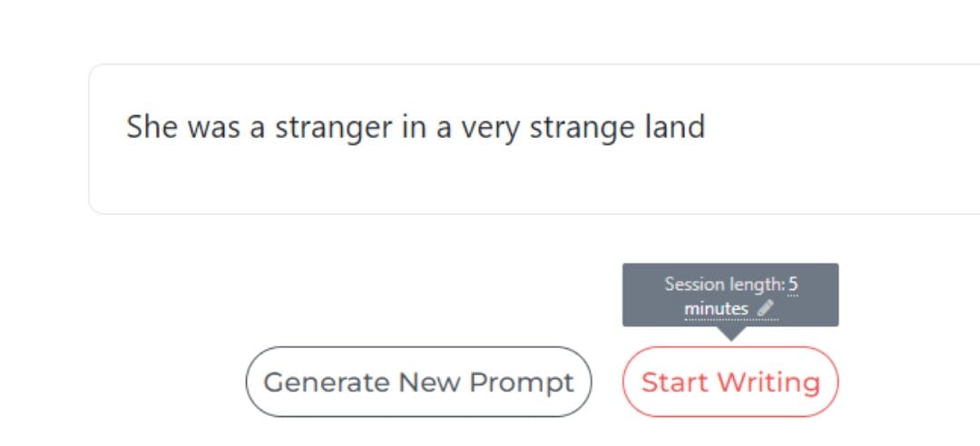Click empty space right of the prompt text
The image size is (980, 446).
(x=844, y=127)
